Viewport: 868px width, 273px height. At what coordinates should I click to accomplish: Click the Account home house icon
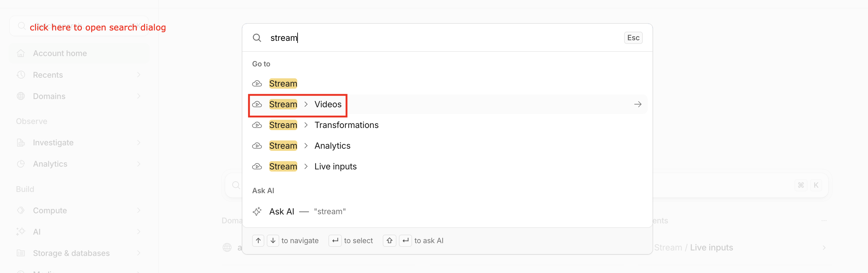click(21, 53)
